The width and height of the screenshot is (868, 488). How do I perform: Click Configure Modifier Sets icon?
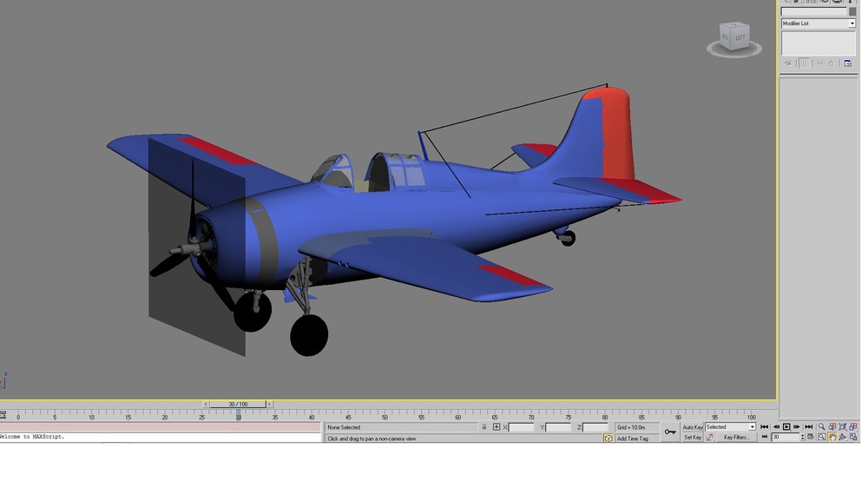[847, 63]
